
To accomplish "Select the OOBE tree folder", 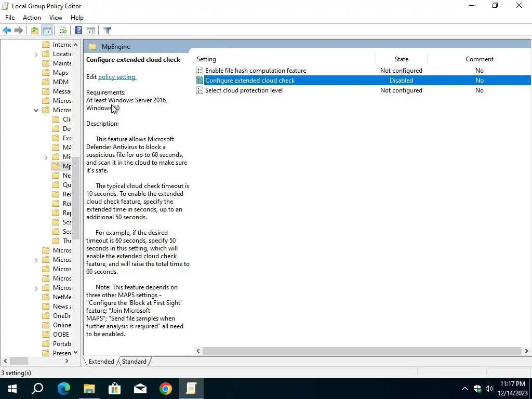I will [x=61, y=335].
